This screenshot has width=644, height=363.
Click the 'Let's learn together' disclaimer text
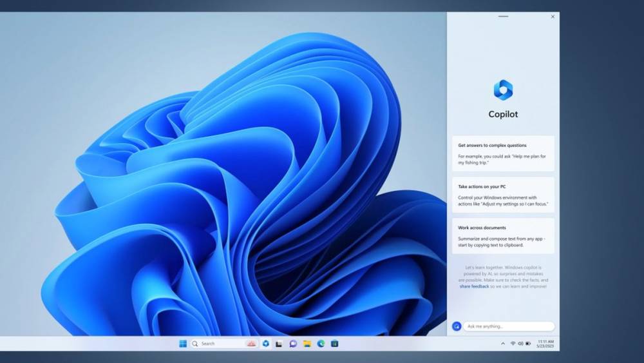click(503, 277)
